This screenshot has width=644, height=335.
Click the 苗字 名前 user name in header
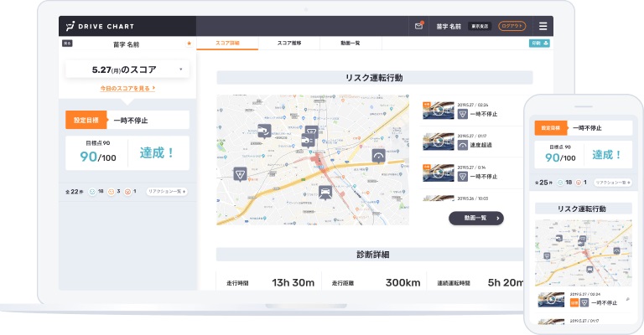(x=449, y=26)
